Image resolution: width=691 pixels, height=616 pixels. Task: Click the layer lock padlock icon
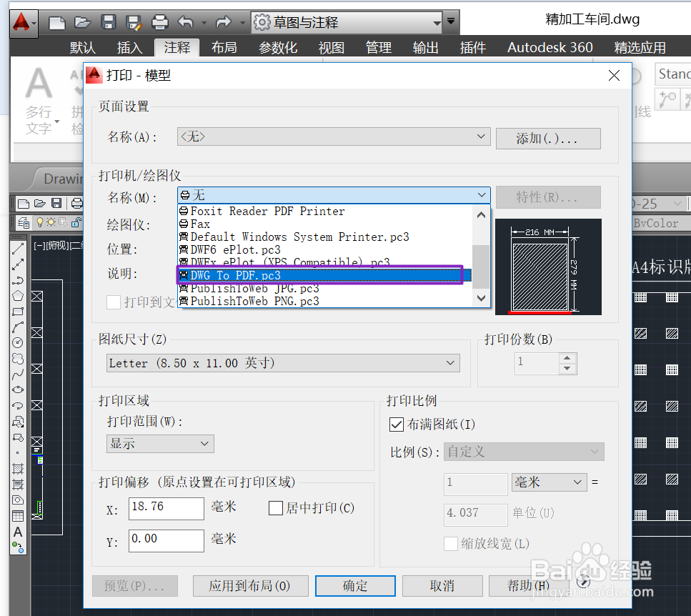tap(76, 222)
